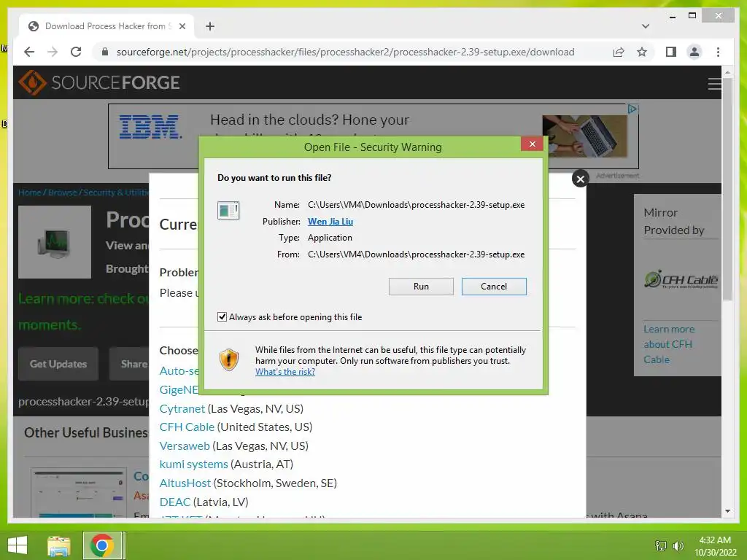Open the Chrome profile avatar
Image resolution: width=747 pixels, height=560 pixels.
pyautogui.click(x=694, y=52)
